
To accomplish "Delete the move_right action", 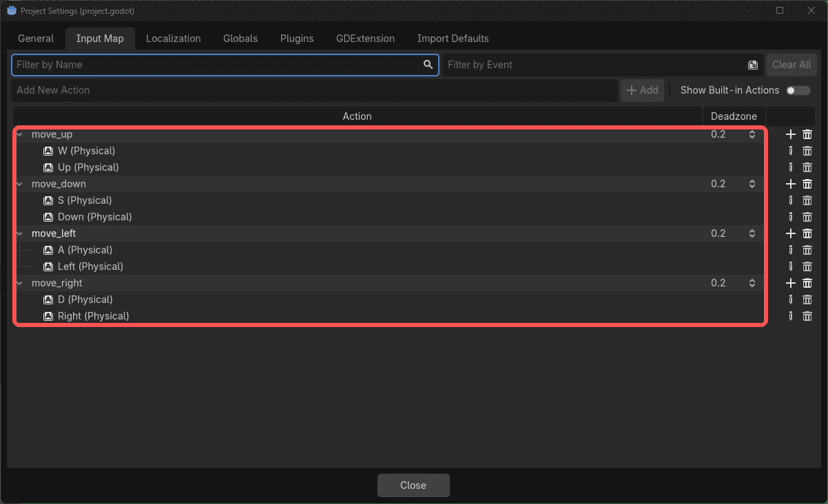I will 807,283.
